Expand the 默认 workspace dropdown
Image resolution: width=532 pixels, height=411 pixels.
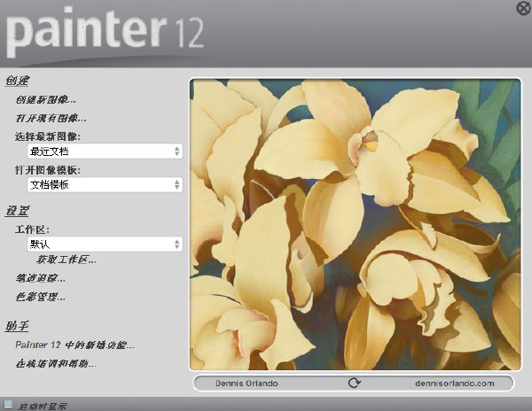[x=105, y=244]
